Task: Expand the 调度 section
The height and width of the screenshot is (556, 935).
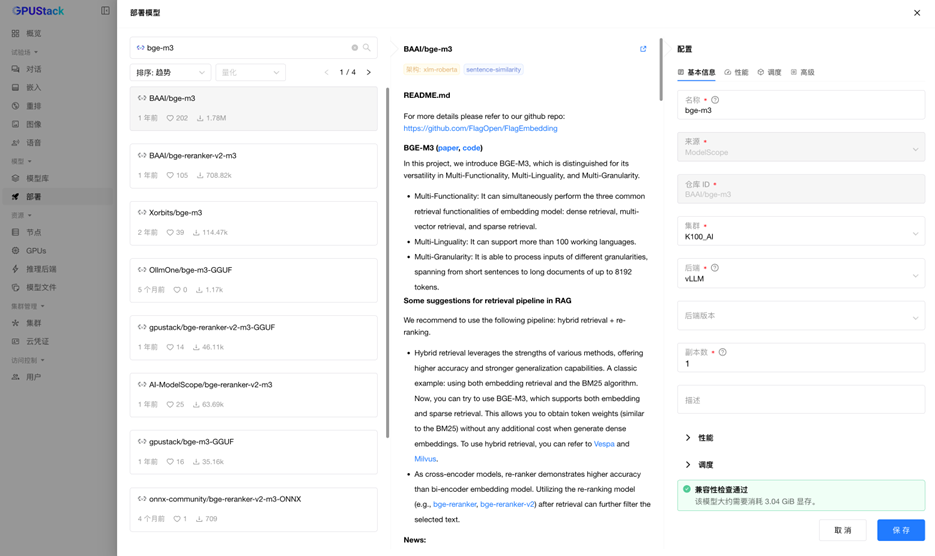Action: [699, 465]
